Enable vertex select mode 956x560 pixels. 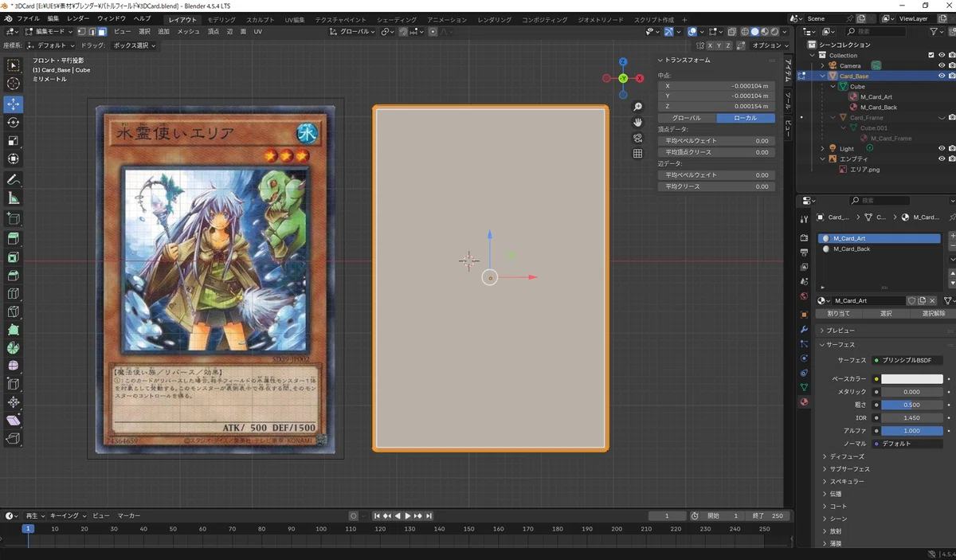pos(82,32)
